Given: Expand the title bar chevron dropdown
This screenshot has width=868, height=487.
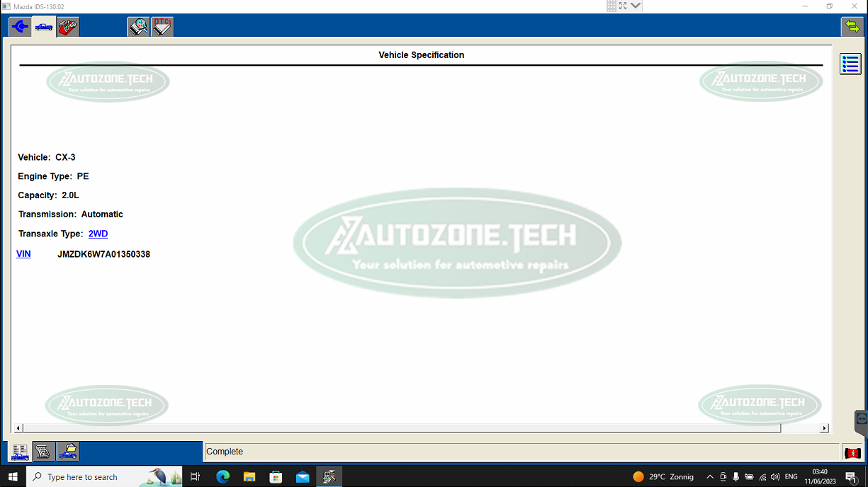Looking at the screenshot, I should (636, 6).
